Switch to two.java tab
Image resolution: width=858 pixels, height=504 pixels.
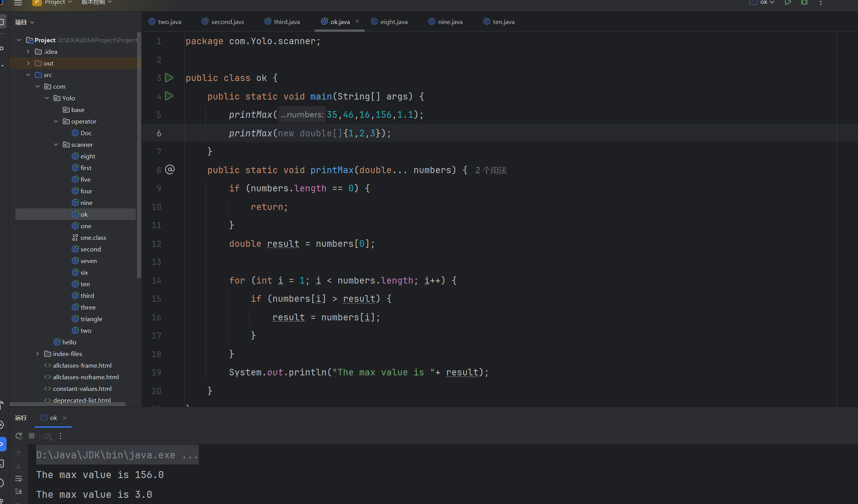[x=165, y=22]
